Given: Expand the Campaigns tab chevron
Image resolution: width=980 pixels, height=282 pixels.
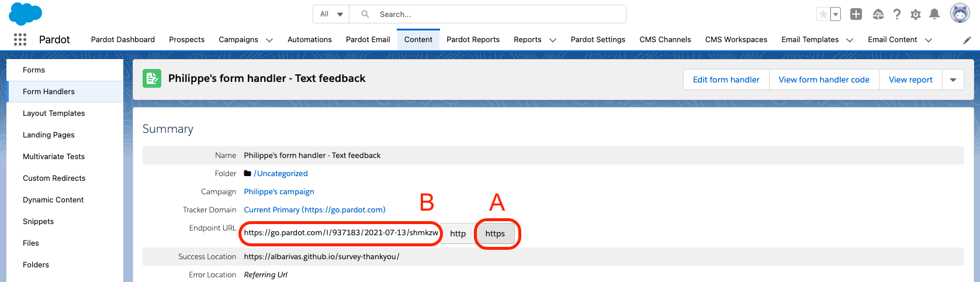Looking at the screenshot, I should tap(269, 40).
